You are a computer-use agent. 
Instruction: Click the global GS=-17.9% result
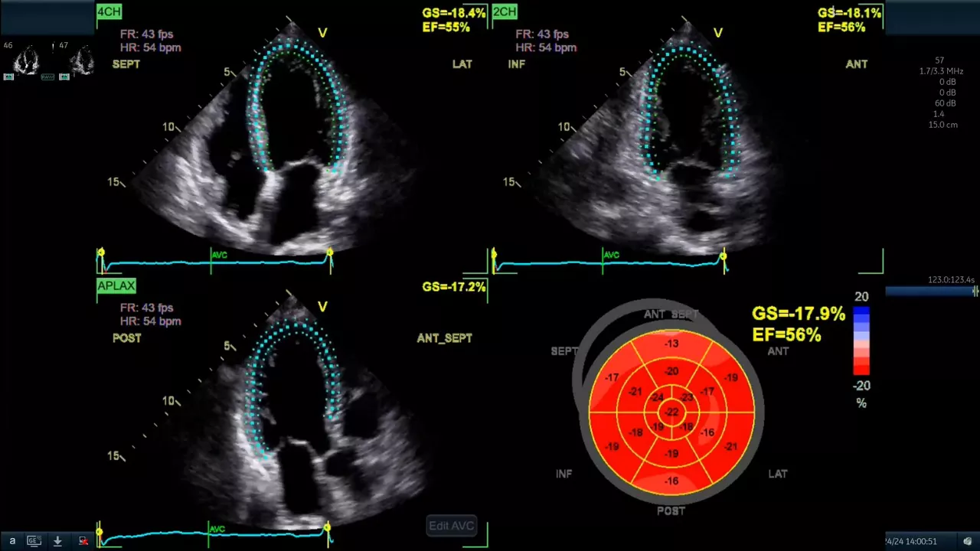(x=799, y=314)
